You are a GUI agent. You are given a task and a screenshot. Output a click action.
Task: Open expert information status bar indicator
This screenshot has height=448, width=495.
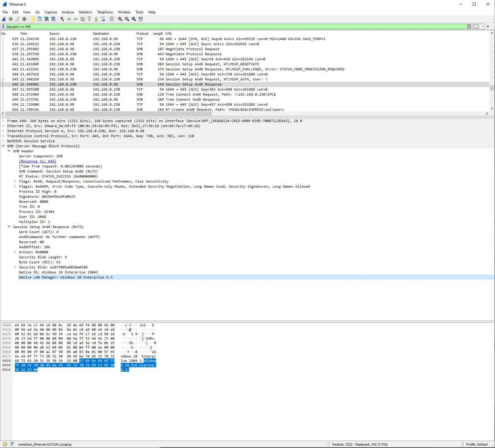5,444
